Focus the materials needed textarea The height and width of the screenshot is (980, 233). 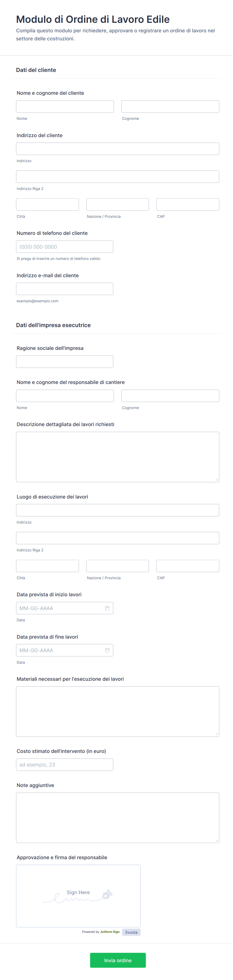[118, 711]
